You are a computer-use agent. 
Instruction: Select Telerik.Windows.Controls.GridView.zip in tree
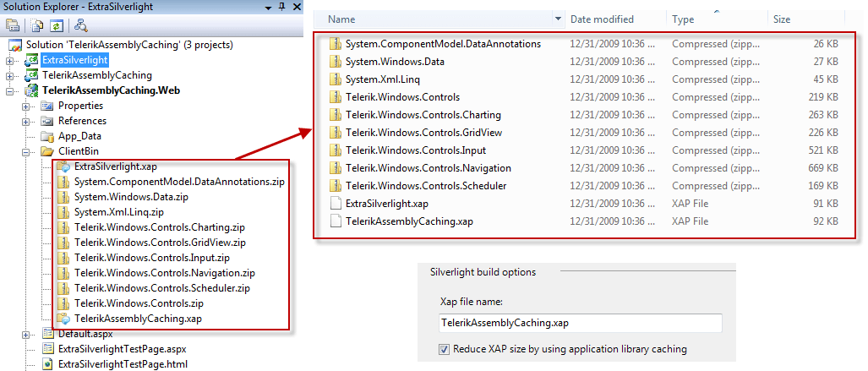(160, 243)
